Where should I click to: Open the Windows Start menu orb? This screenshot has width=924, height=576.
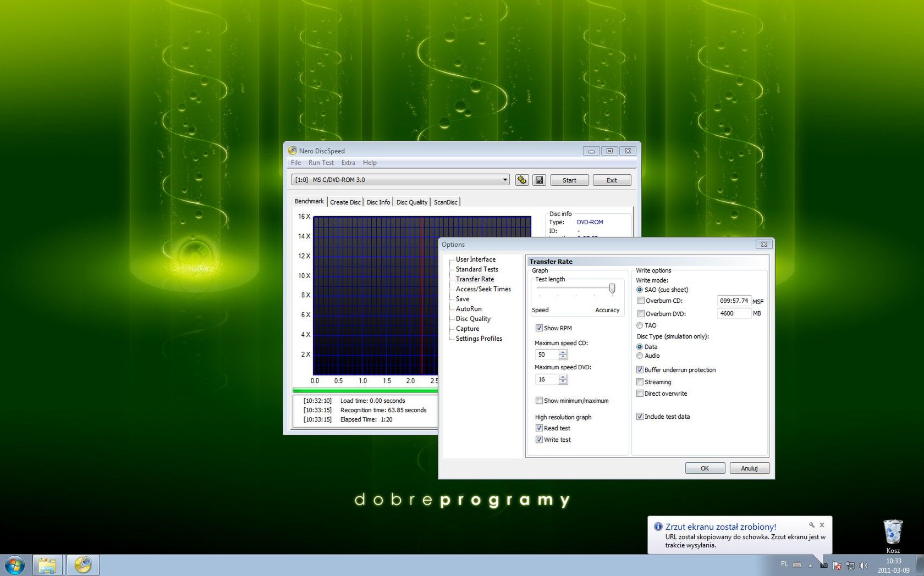click(15, 565)
